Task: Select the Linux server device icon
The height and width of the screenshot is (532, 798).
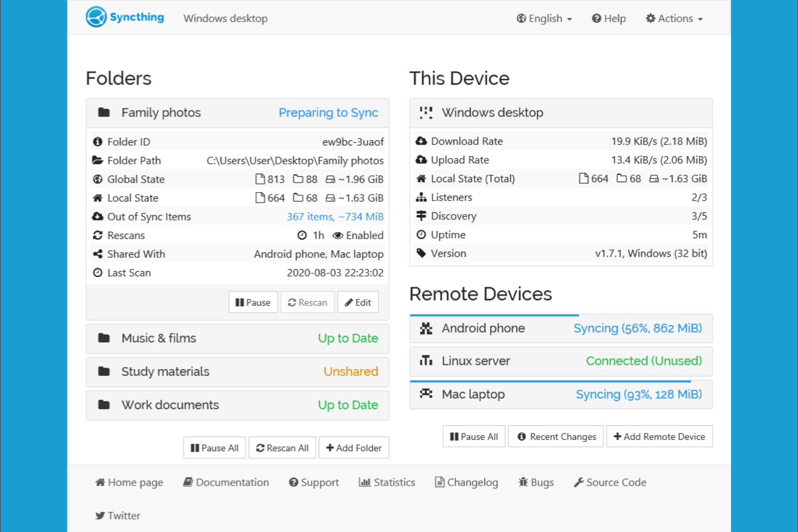Action: pos(426,361)
